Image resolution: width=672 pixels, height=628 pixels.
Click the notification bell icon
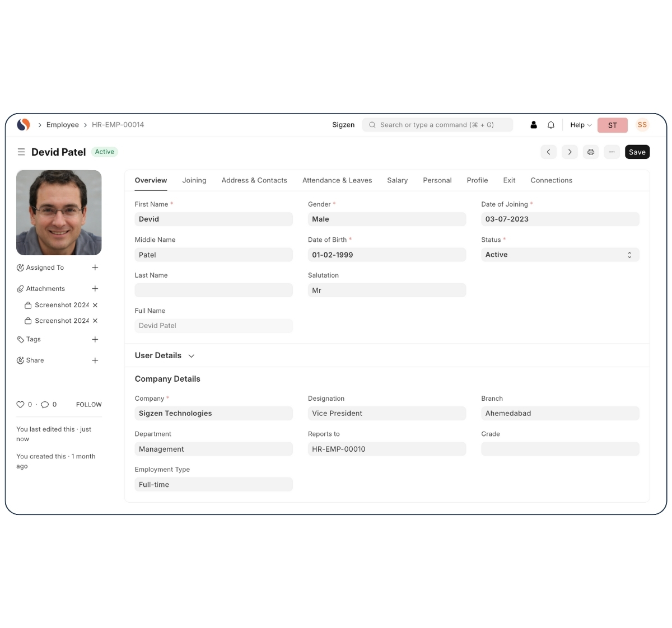point(551,125)
